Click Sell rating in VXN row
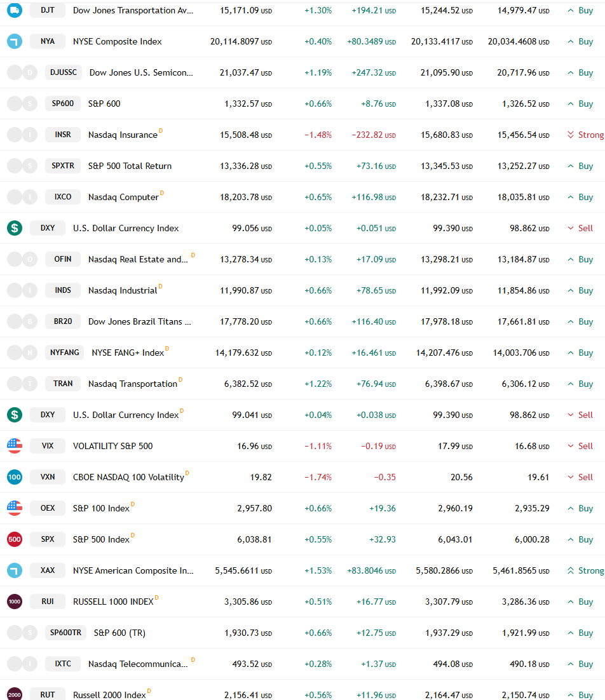Image resolution: width=605 pixels, height=700 pixels. point(580,477)
